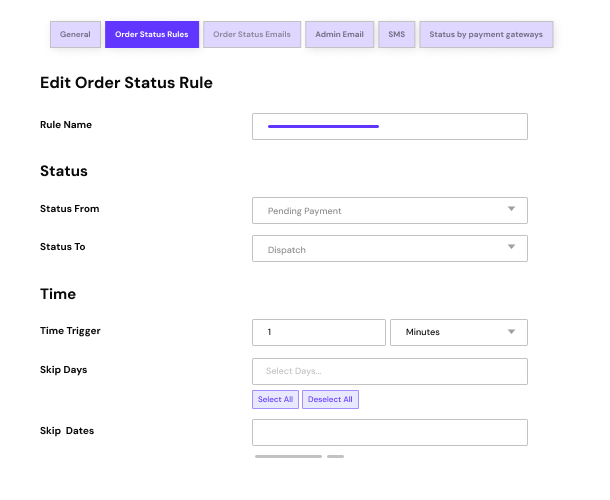610x500 pixels.
Task: Click the Skip Dates label
Action: (67, 431)
